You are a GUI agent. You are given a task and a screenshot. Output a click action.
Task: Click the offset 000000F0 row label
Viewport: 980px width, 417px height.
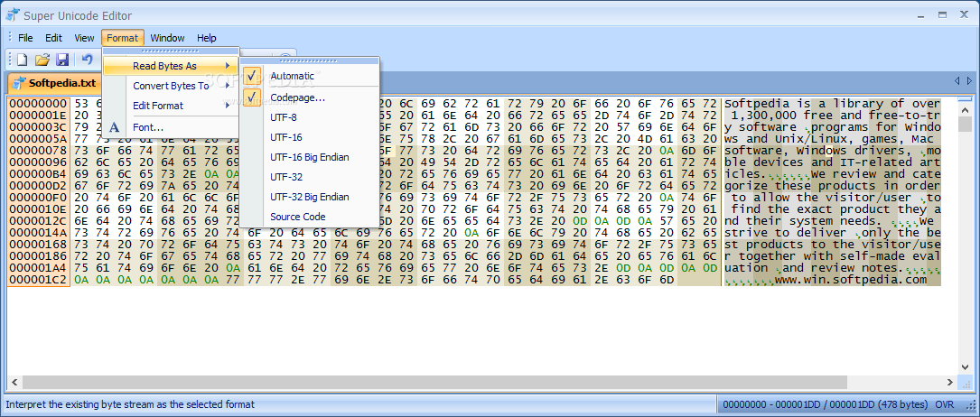tap(39, 198)
